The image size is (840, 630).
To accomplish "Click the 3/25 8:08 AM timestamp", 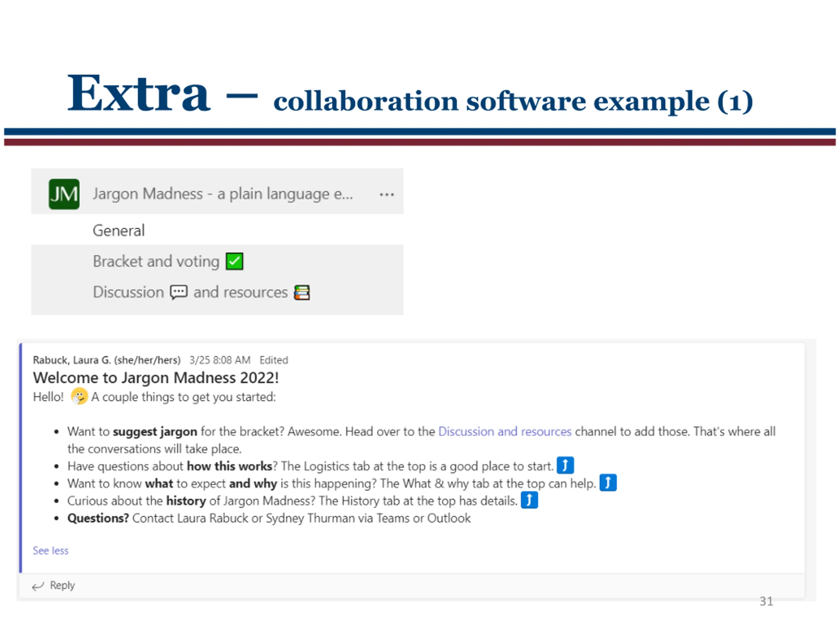I will (x=220, y=360).
